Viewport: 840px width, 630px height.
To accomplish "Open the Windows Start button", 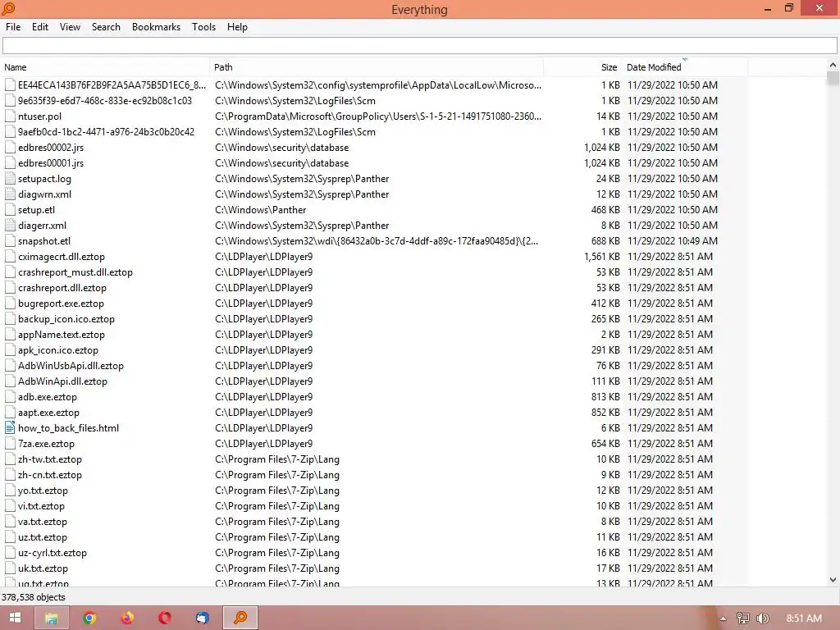I will click(x=16, y=618).
